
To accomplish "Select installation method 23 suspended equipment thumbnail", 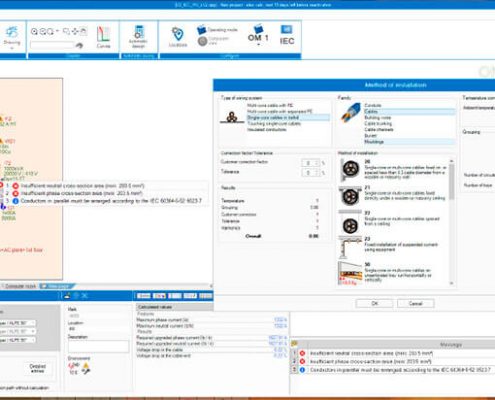I will point(350,248).
